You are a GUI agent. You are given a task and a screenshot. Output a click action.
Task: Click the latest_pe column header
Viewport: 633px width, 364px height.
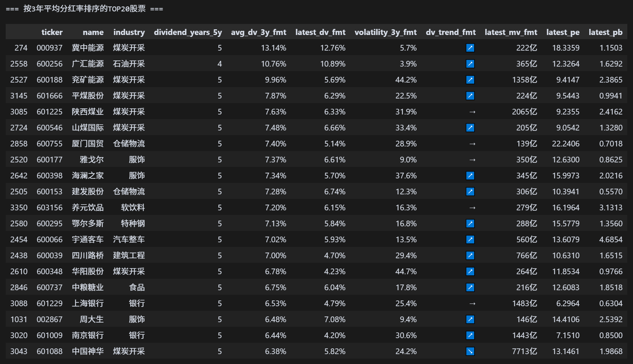point(563,32)
